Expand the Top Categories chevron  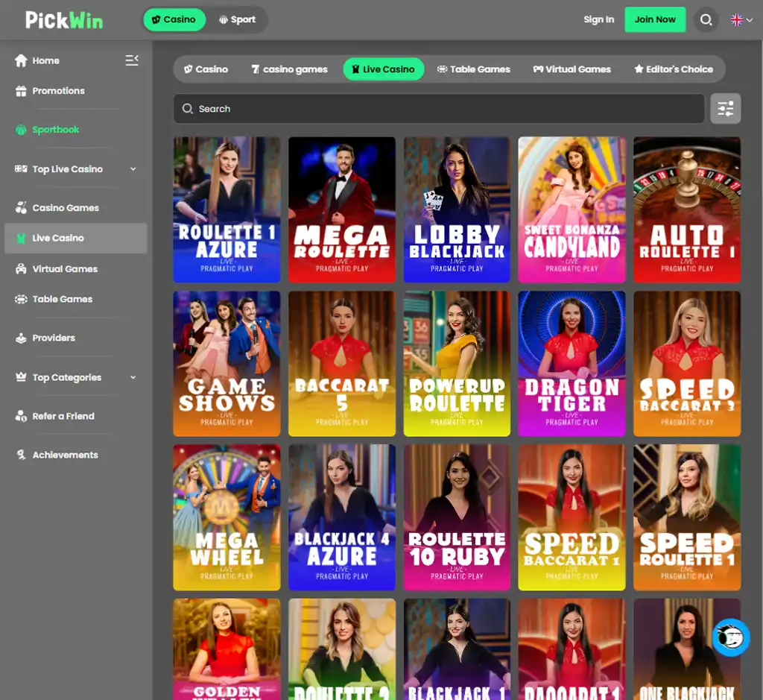133,377
